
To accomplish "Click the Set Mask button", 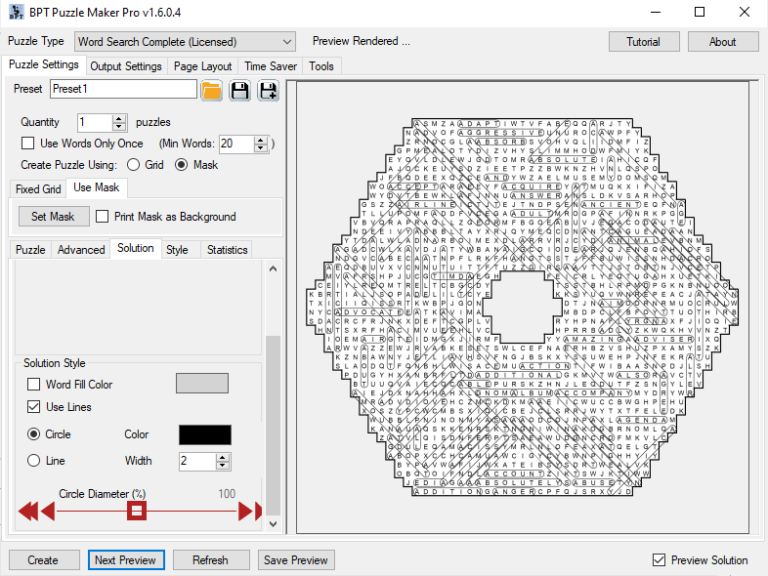I will 53,217.
